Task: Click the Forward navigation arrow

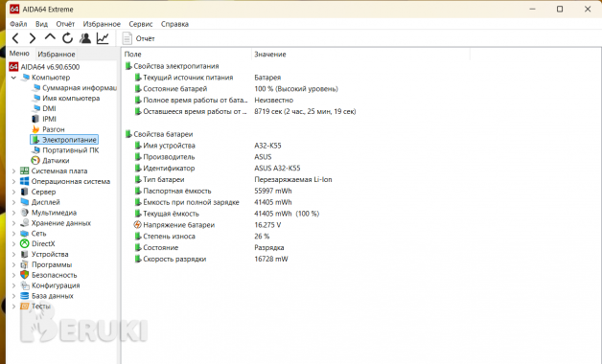Action: (33, 38)
